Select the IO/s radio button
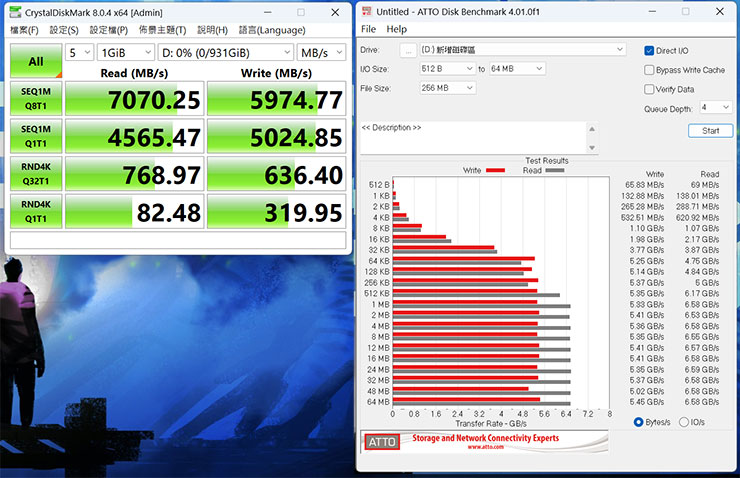740x478 pixels. pyautogui.click(x=684, y=422)
